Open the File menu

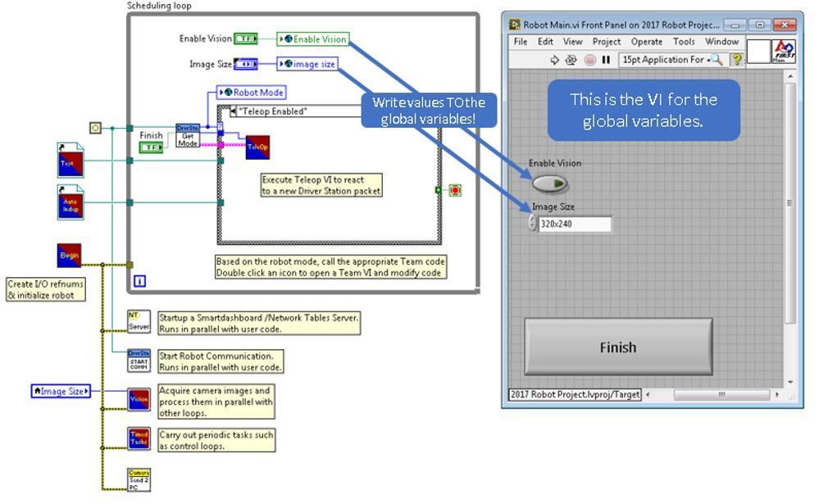(521, 42)
